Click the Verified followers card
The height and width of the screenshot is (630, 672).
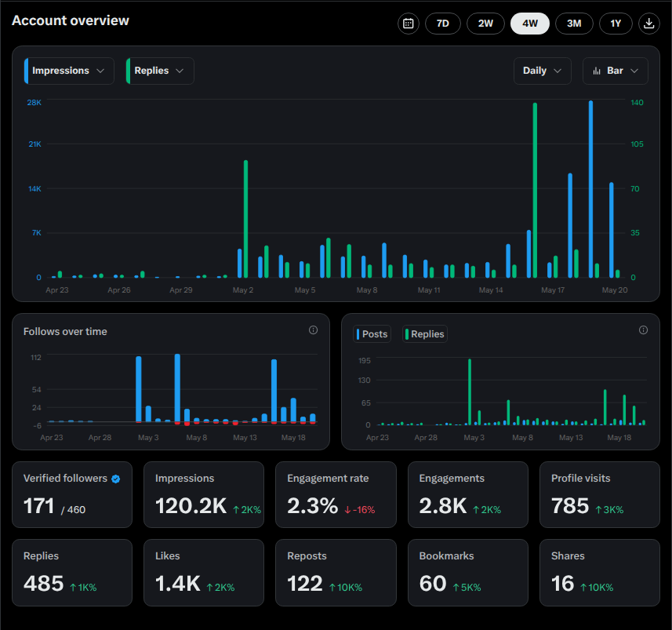(72, 494)
